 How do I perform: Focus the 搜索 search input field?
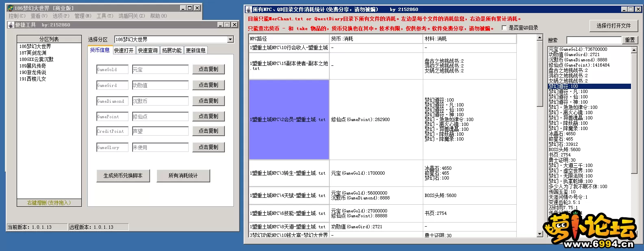coord(594,40)
